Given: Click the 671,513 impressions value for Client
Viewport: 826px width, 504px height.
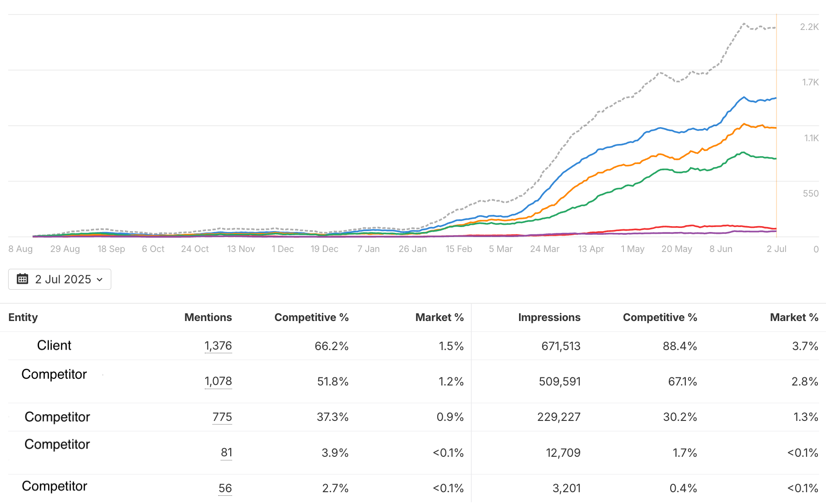Looking at the screenshot, I should (560, 346).
